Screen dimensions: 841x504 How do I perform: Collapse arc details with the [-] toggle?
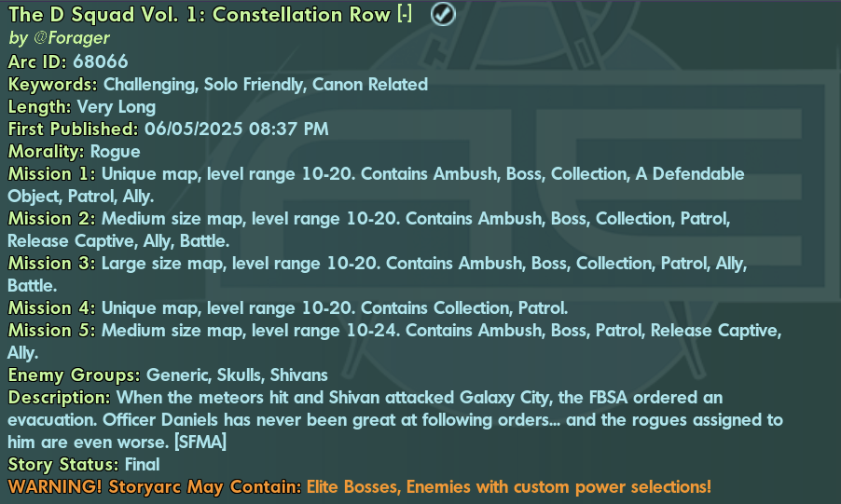point(405,15)
